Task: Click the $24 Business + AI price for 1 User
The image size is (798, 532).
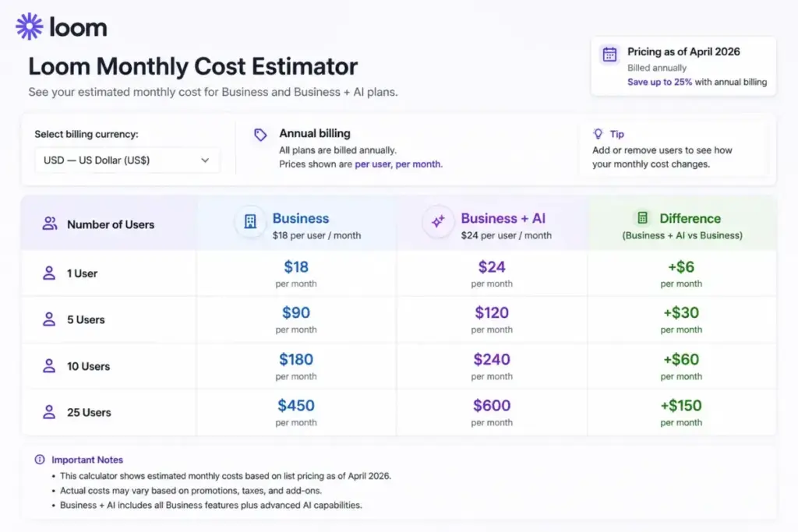Action: coord(492,266)
